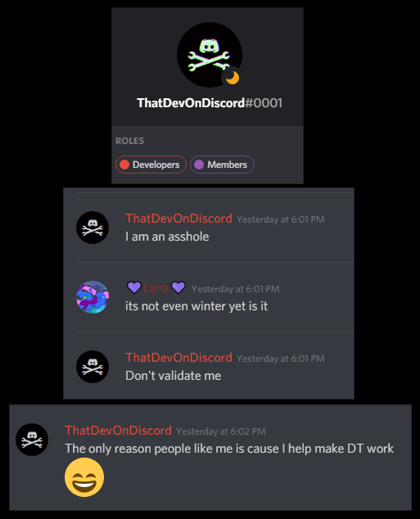
Task: Click the 'Yesterday at 6:02 PM' timestamp
Action: [221, 431]
